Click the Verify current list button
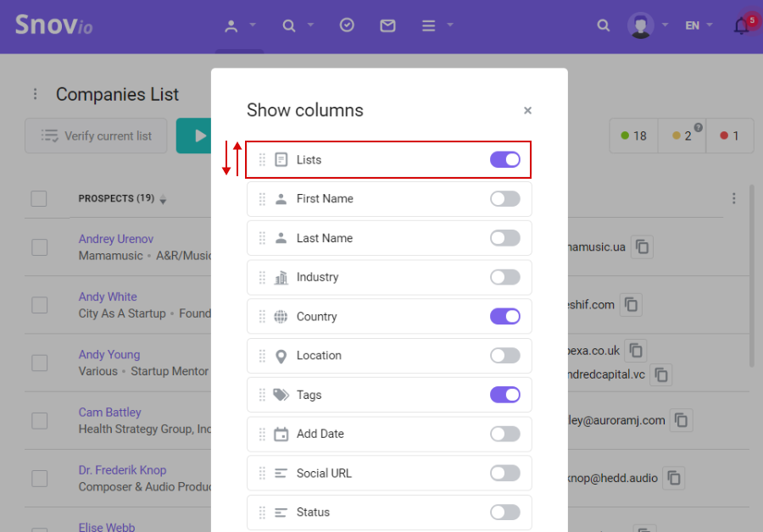Viewport: 763px width, 532px height. 96,136
